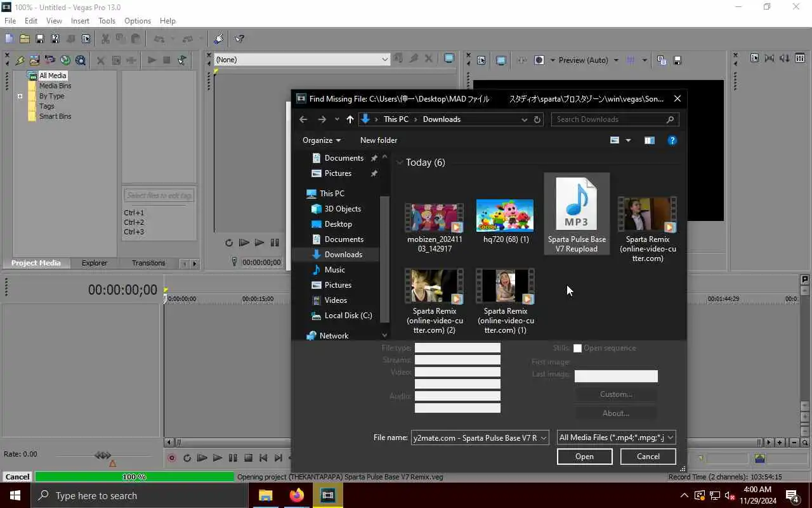Image resolution: width=812 pixels, height=508 pixels.
Task: Click the Extract Audio from CD icon
Action: [65, 60]
